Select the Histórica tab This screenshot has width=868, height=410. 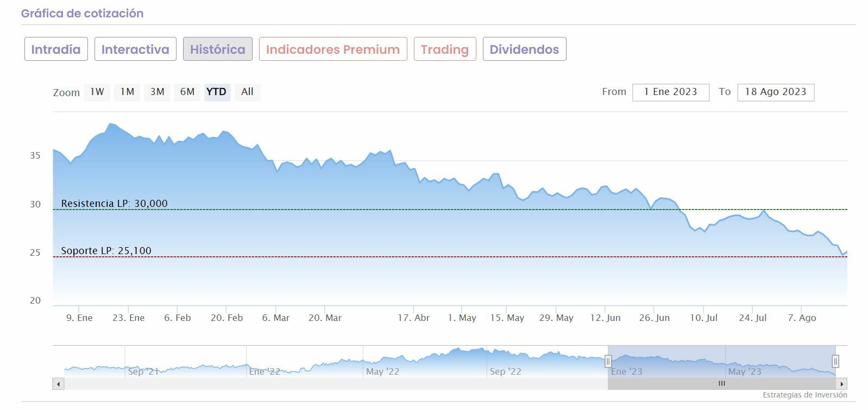point(218,49)
